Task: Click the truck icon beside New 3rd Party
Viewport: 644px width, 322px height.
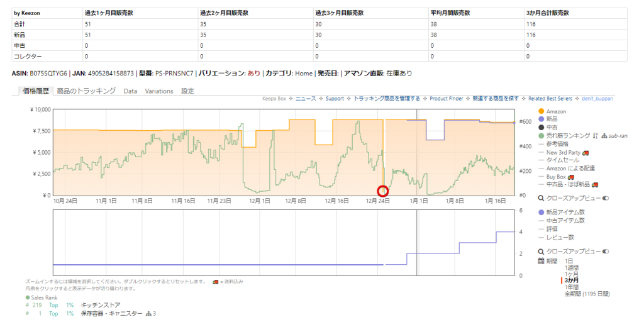Action: coord(586,152)
